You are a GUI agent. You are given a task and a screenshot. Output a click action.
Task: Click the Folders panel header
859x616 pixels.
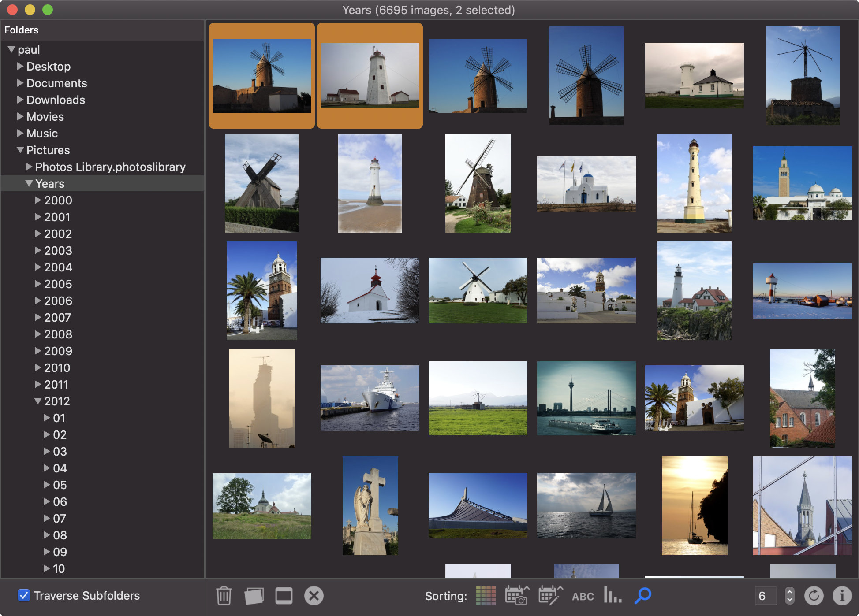pyautogui.click(x=102, y=30)
